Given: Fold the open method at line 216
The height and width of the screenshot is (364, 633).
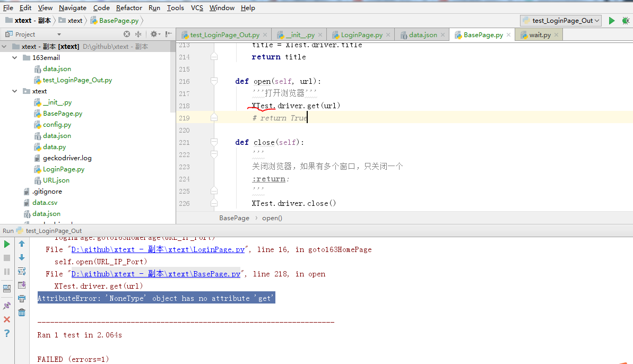Looking at the screenshot, I should point(214,82).
